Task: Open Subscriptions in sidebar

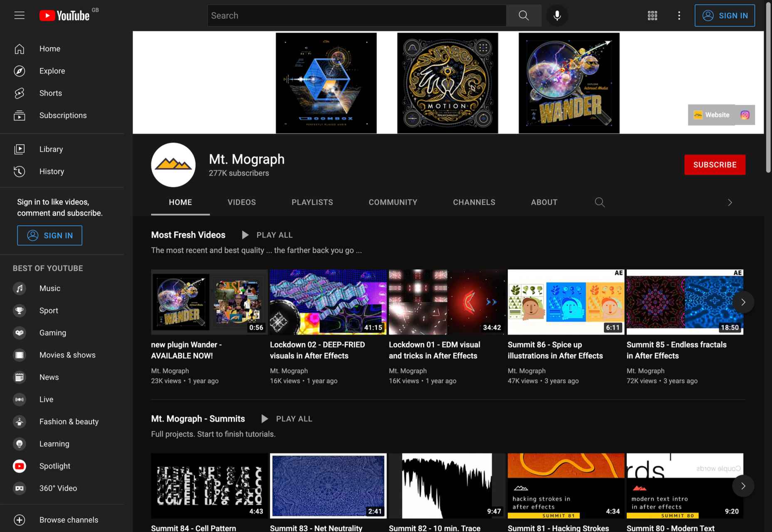Action: coord(62,116)
